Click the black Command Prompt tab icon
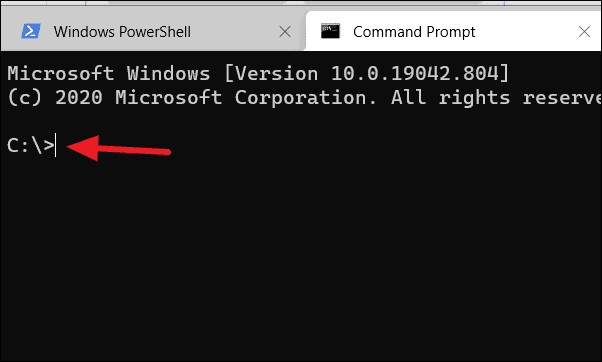Viewport: 602px width, 362px height. [x=330, y=31]
